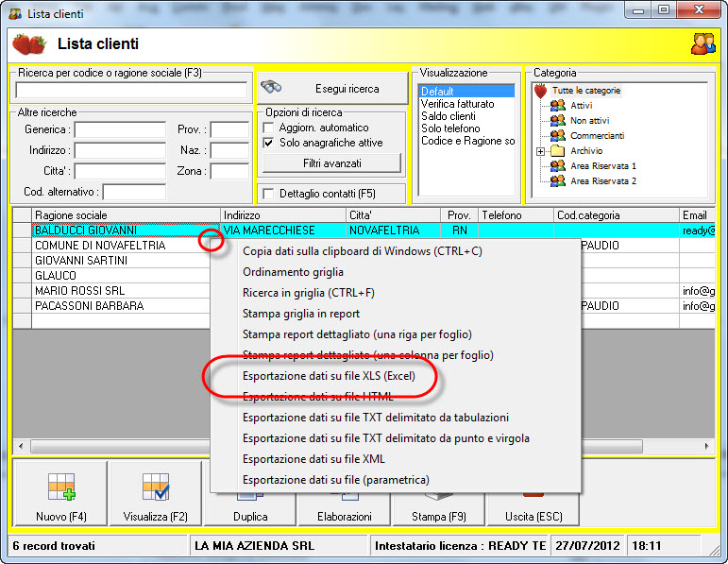728x564 pixels.
Task: Choose Esportazione dati su file (parametrica)
Action: pos(336,480)
